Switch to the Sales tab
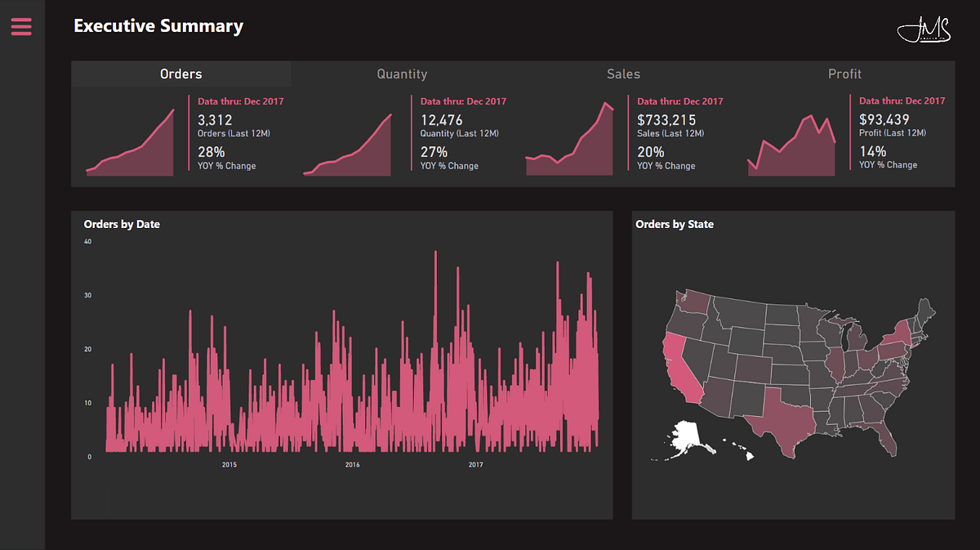 623,74
